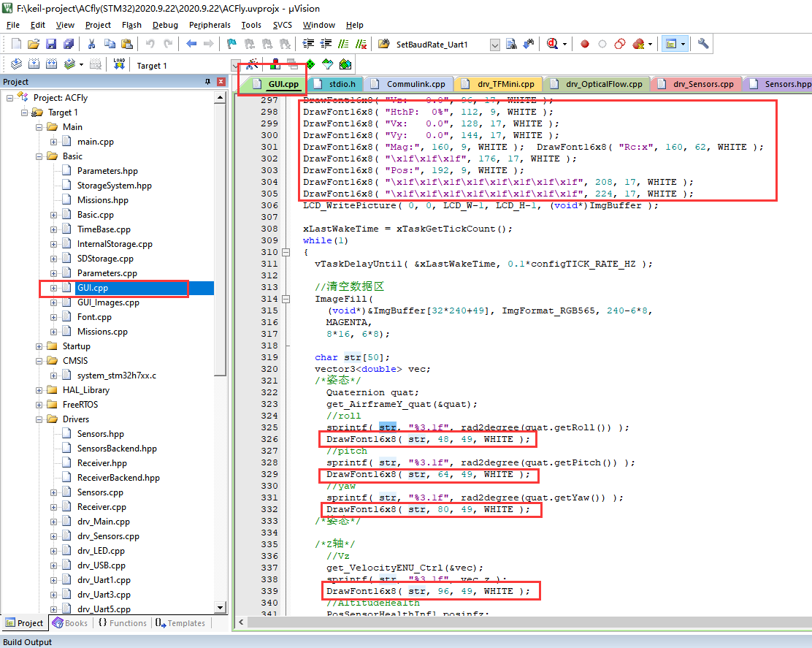Viewport: 812px width, 648px height.
Task: Open the Flash menu
Action: point(131,25)
